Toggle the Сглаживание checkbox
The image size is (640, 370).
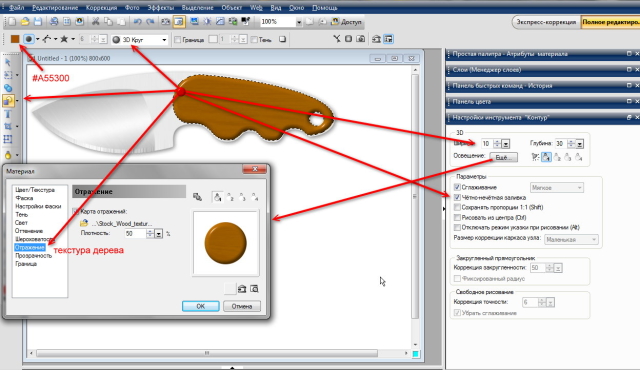pyautogui.click(x=457, y=187)
